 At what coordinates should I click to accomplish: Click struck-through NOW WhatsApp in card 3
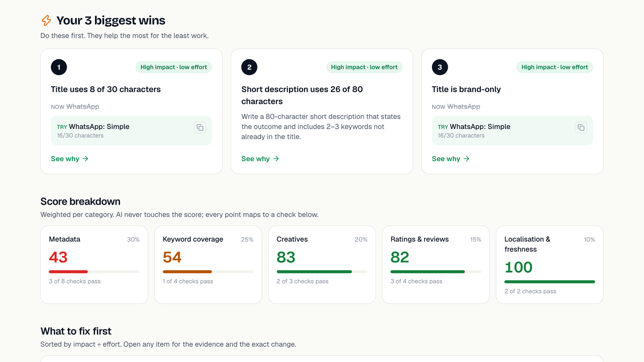[x=456, y=107]
